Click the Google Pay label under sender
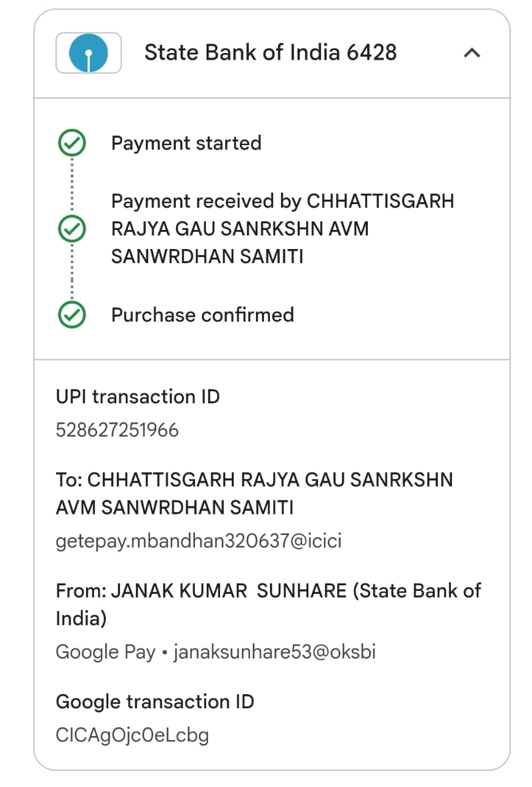Screen dimensions: 532x787 coord(105,652)
